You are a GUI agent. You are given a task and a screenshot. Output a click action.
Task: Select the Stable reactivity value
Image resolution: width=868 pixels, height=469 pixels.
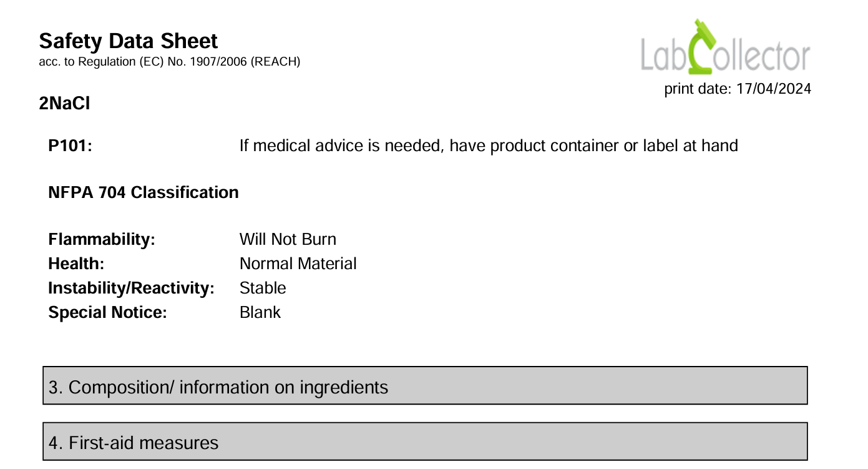pos(263,289)
